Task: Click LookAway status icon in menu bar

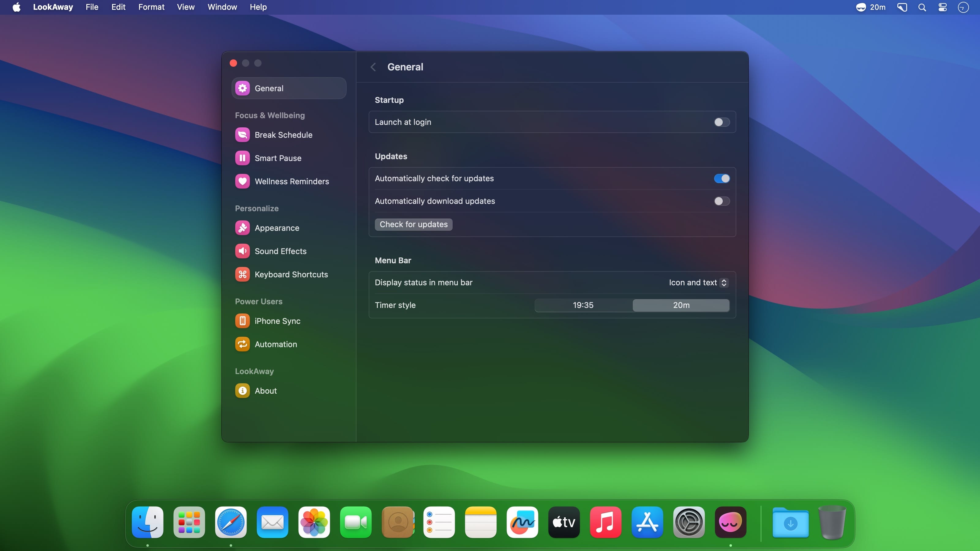Action: click(861, 7)
